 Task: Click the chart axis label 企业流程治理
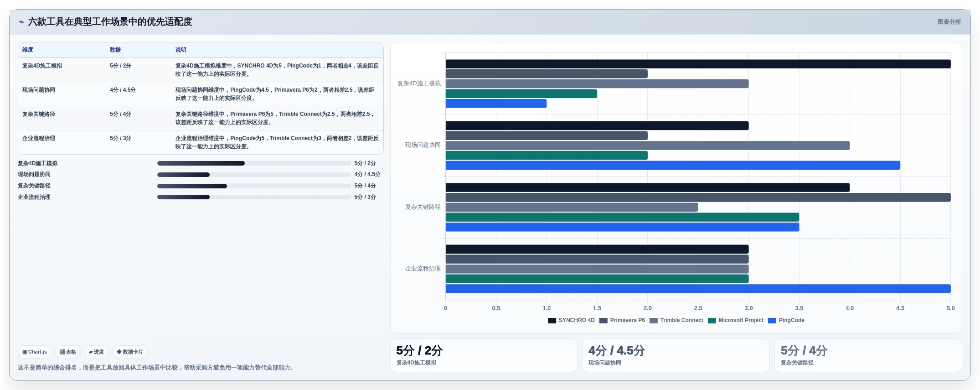click(x=423, y=269)
